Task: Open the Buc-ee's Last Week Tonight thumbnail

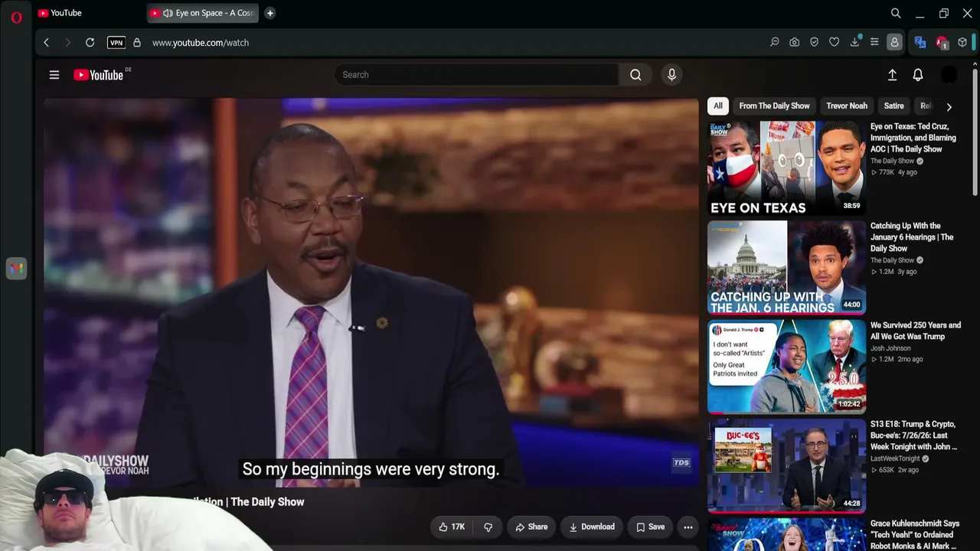Action: 786,466
